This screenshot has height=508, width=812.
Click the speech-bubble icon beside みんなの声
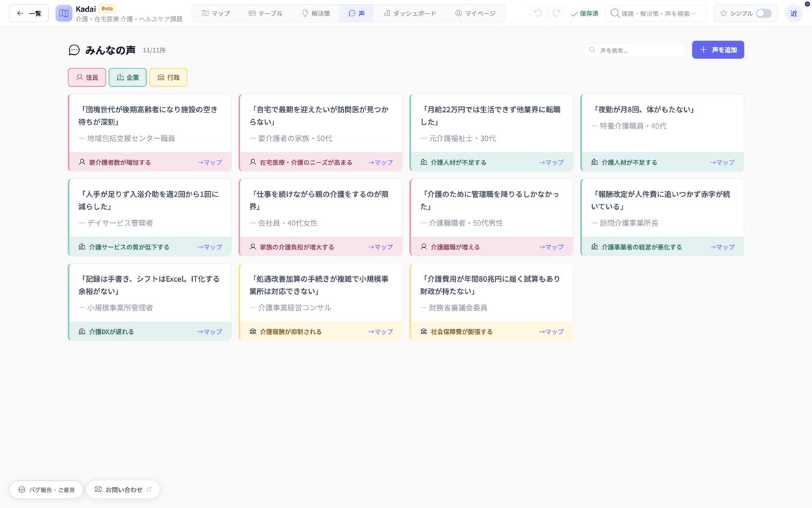[x=73, y=49]
